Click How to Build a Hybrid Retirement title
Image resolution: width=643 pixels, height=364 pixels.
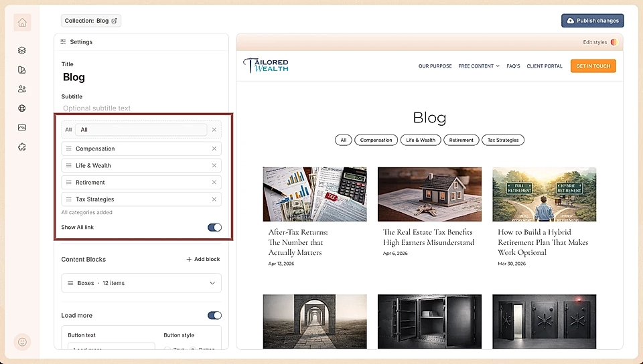coord(543,242)
